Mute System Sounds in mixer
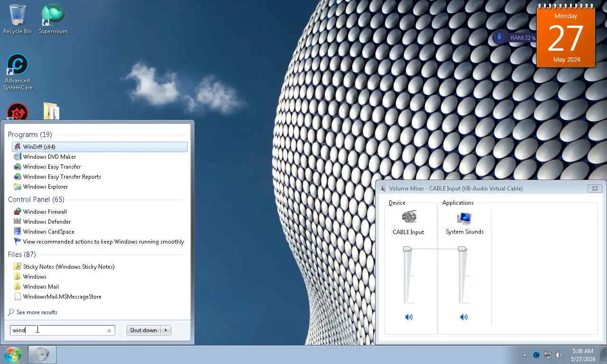The image size is (607, 364). (464, 317)
